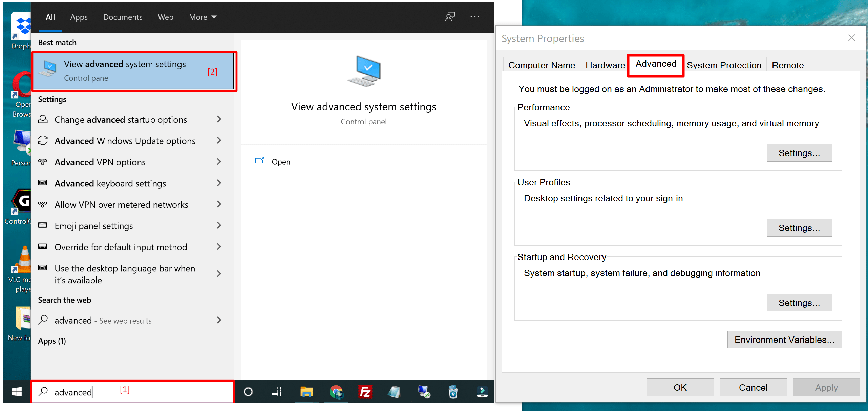This screenshot has height=411, width=868.
Task: Select the System Protection tab
Action: tap(724, 65)
